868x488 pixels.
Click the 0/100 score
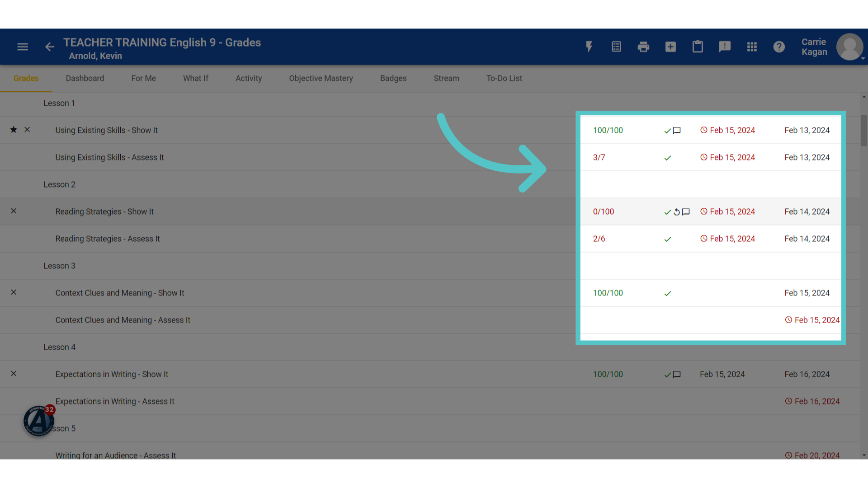click(604, 211)
